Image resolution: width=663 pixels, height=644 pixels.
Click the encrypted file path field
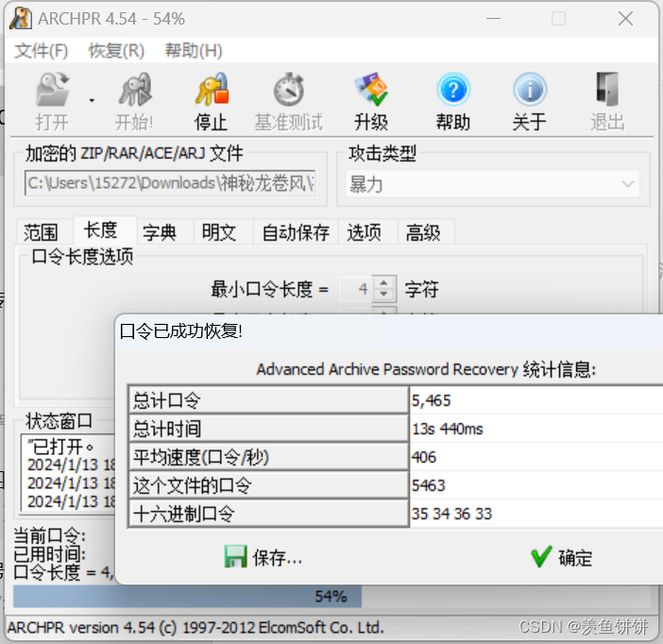(170, 183)
